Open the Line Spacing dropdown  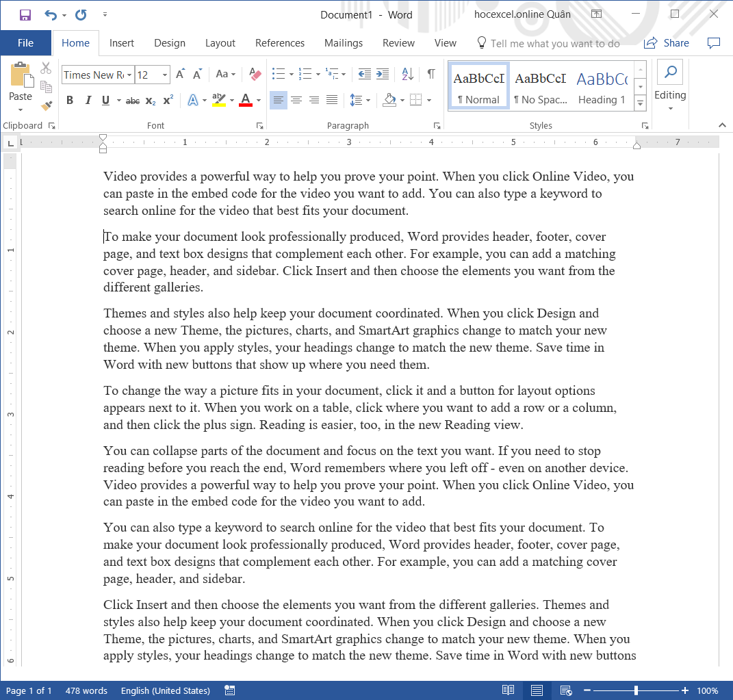359,101
